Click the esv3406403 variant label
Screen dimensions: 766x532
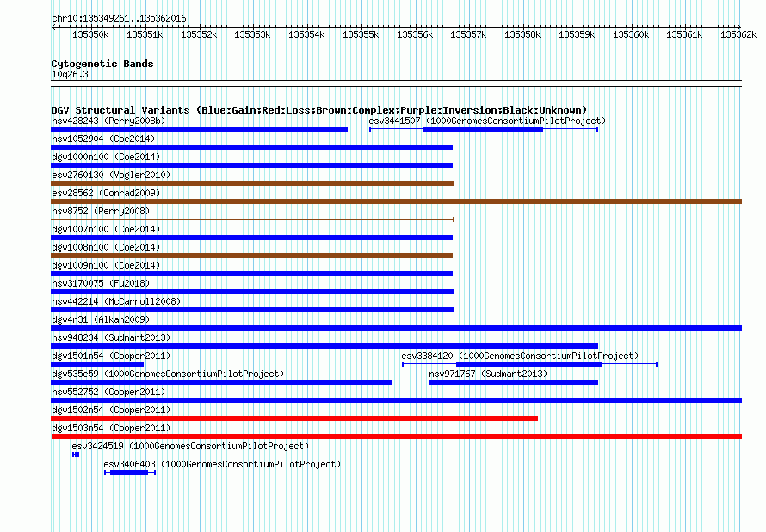tap(222, 464)
